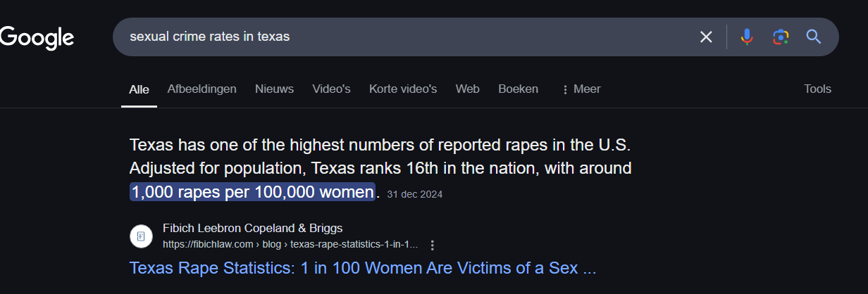Expand the Meer tab options
The width and height of the screenshot is (868, 294).
(x=581, y=89)
